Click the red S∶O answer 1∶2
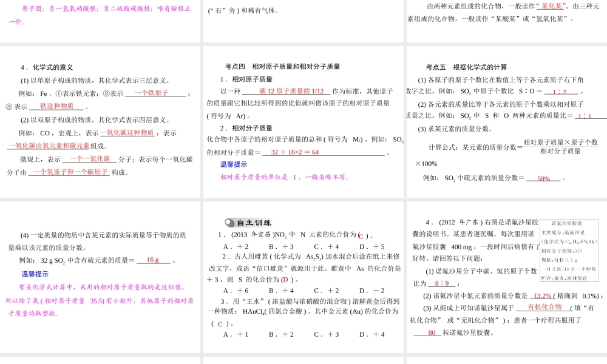Viewport: 607px width, 364px height. [559, 92]
